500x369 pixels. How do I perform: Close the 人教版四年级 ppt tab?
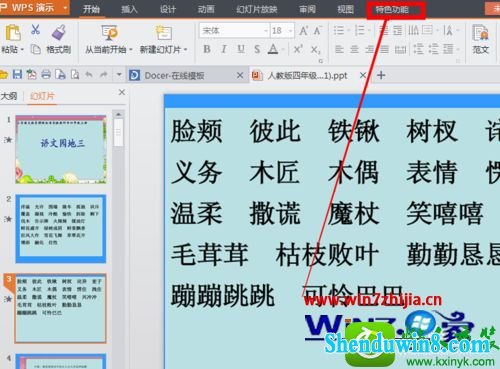[x=363, y=76]
